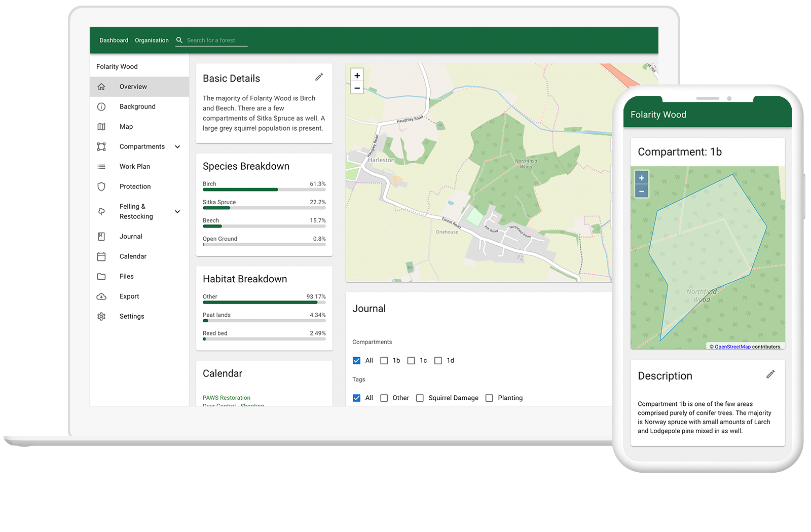Check the Squirrel Damage tag filter

click(420, 398)
